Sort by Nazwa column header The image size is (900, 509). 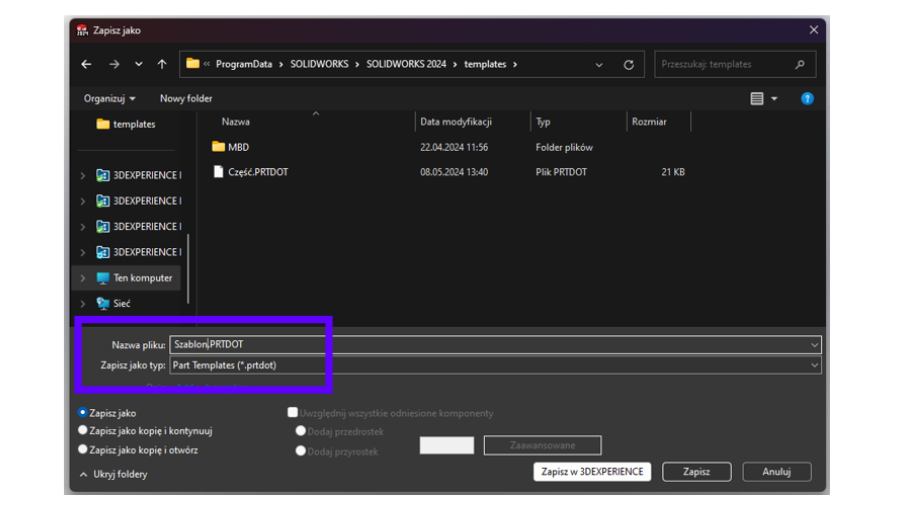[x=235, y=122]
